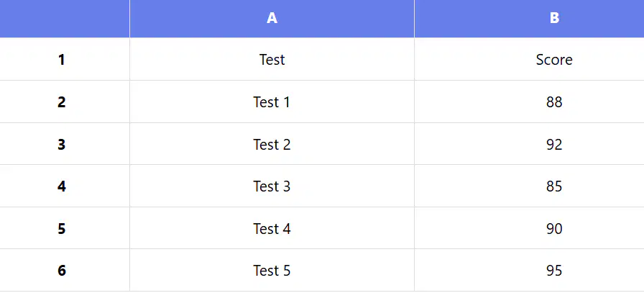Screen dimensions: 644x293
Task: Select column B header
Action: click(530, 19)
